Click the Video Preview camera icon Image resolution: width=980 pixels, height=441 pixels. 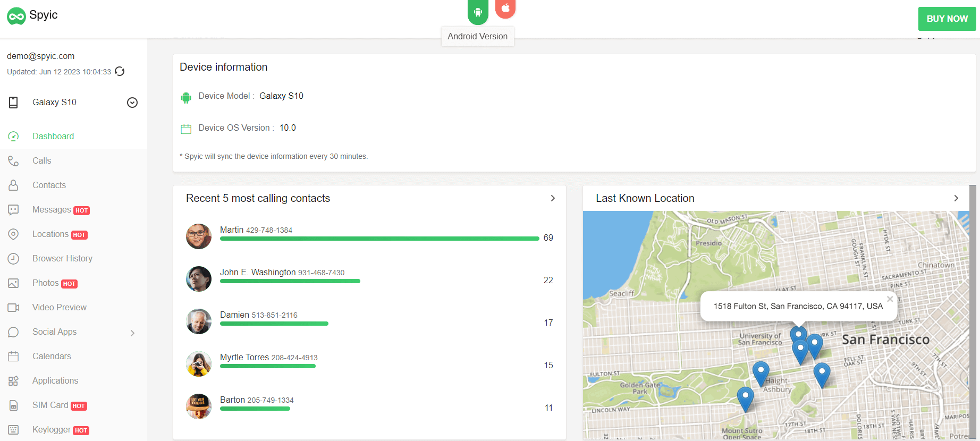(x=13, y=308)
